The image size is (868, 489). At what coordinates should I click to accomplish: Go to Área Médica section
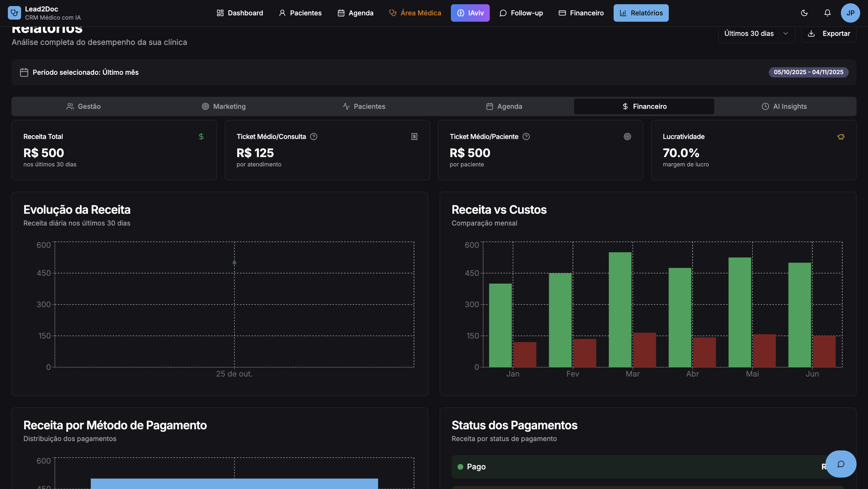[x=415, y=13]
